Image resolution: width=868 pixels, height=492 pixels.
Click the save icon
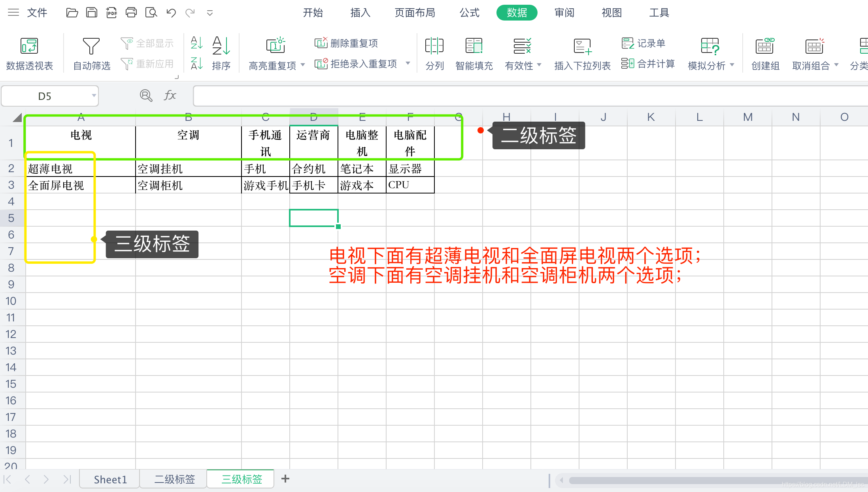[x=92, y=13]
